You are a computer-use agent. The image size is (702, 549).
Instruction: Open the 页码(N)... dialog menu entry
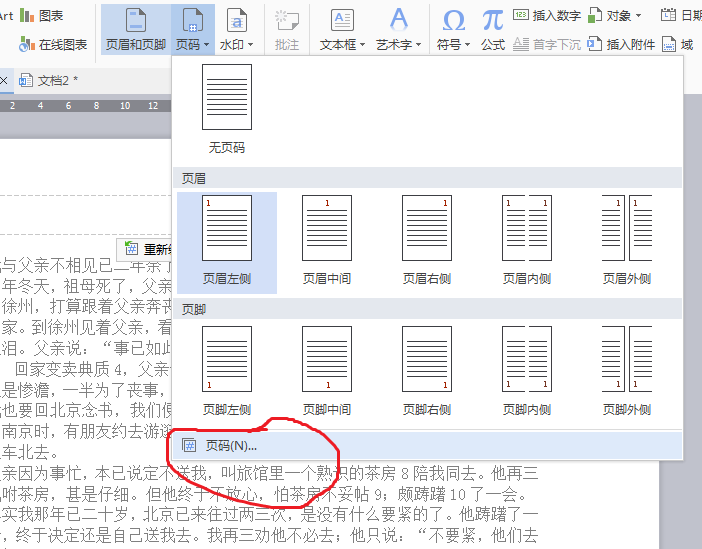click(427, 446)
